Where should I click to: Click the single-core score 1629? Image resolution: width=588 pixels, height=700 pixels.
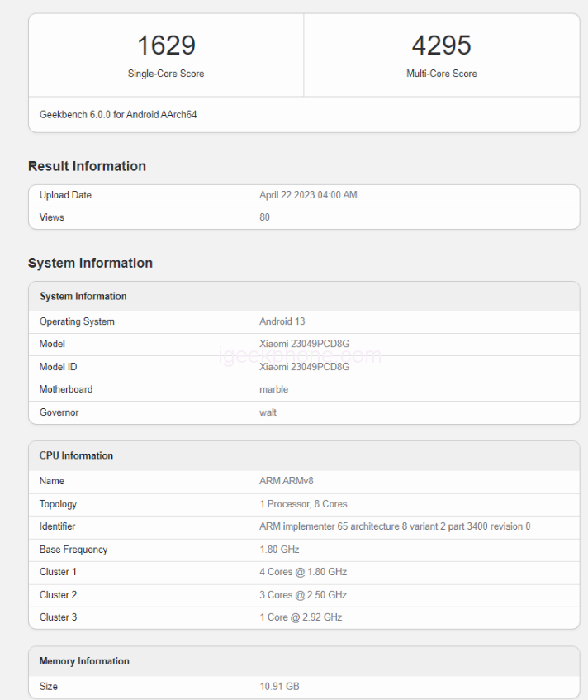(x=166, y=45)
